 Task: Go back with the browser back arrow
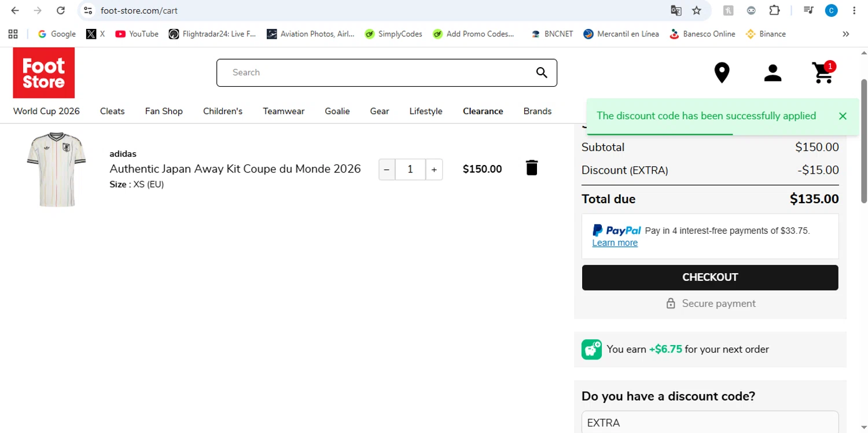(15, 10)
